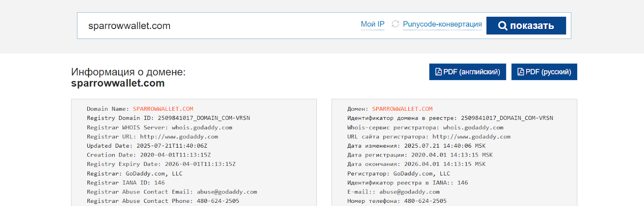The height and width of the screenshot is (206, 644).
Task: Click the magnifier icon in the показать button
Action: pos(502,26)
